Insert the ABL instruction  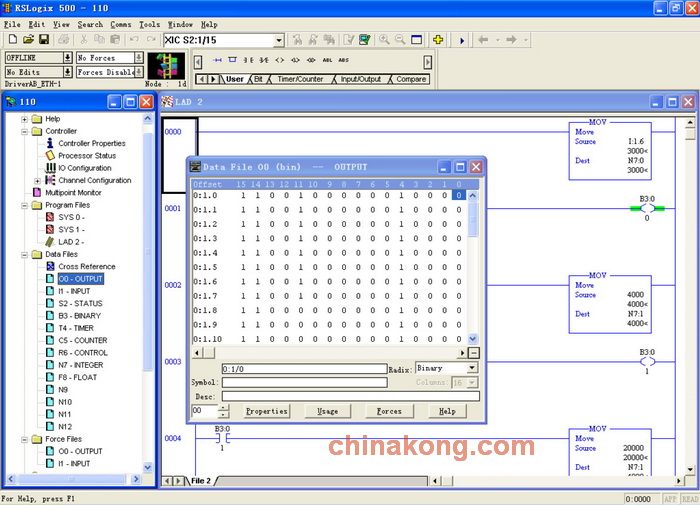tap(327, 60)
